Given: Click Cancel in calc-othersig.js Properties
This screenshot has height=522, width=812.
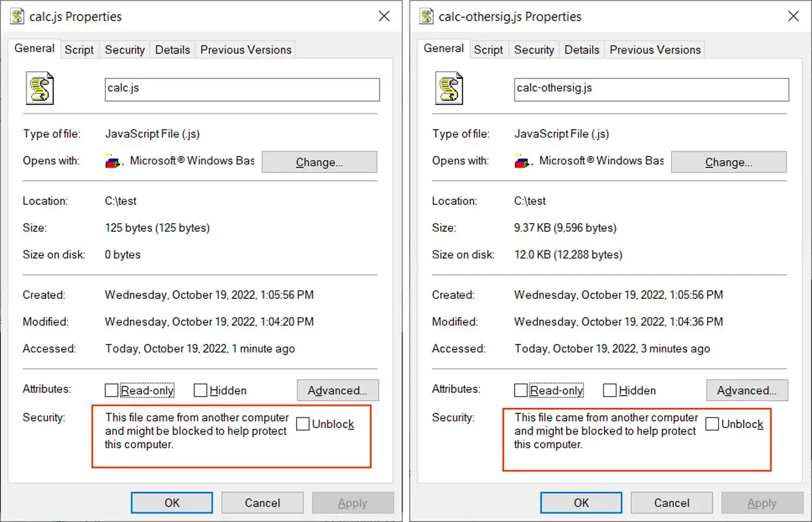Looking at the screenshot, I should [x=672, y=502].
